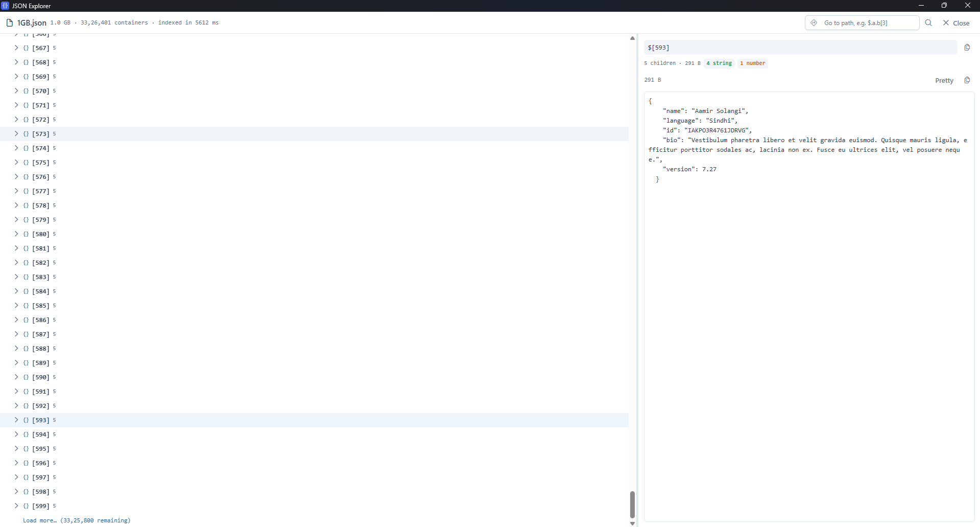The image size is (980, 527).
Task: Select tree row [571]
Action: (x=314, y=105)
